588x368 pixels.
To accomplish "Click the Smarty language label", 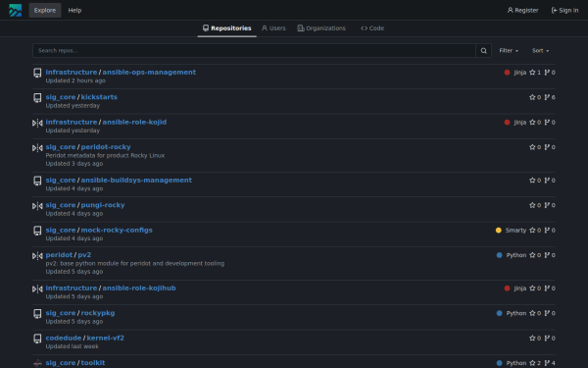I will point(515,231).
